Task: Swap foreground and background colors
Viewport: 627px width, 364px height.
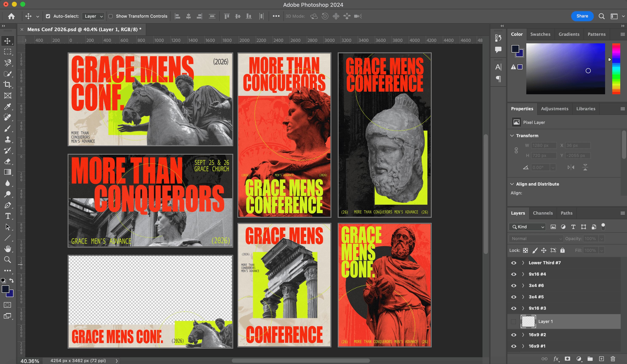Action: 11,280
